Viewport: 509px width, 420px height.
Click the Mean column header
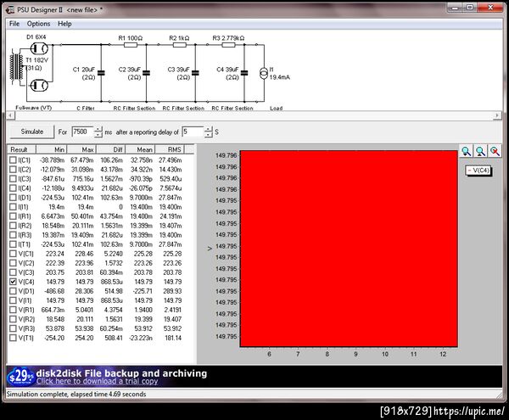click(140, 149)
